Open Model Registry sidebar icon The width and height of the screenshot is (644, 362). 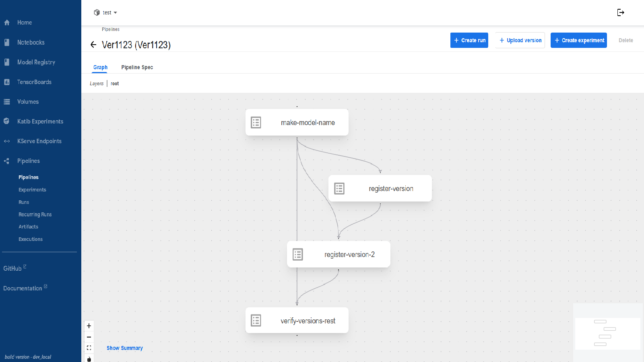point(7,62)
